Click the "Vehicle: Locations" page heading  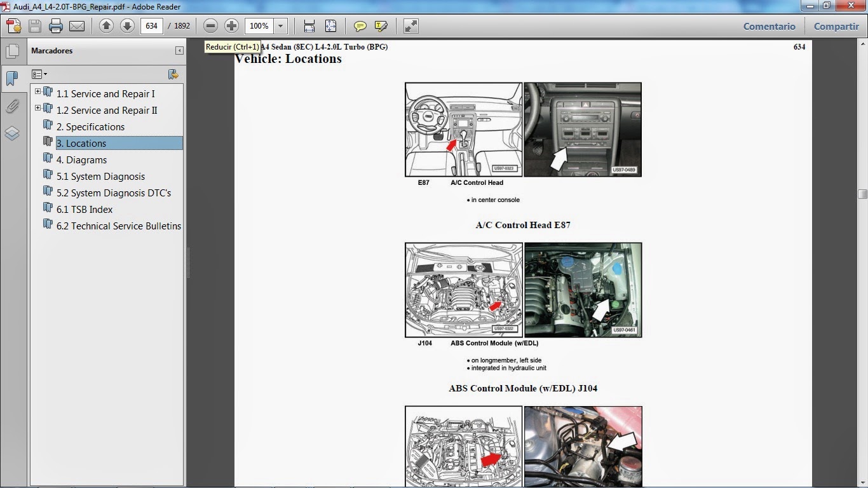click(288, 58)
